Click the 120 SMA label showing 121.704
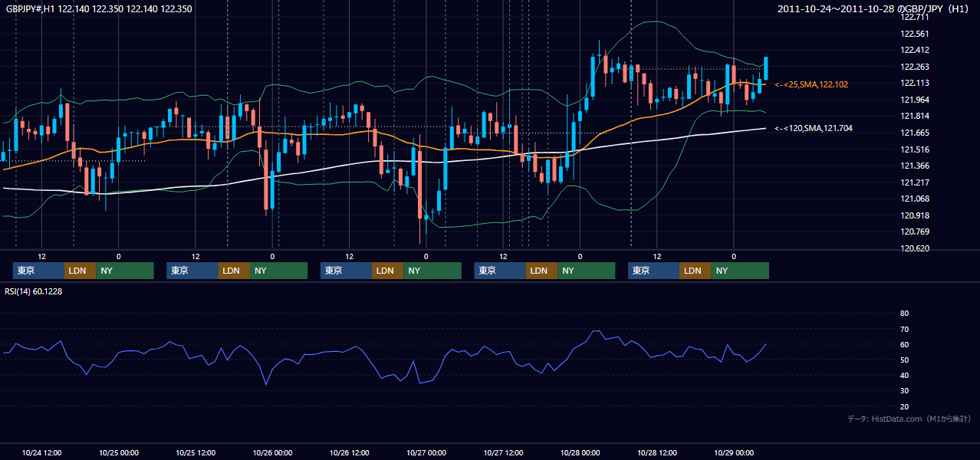The image size is (980, 460). click(814, 129)
